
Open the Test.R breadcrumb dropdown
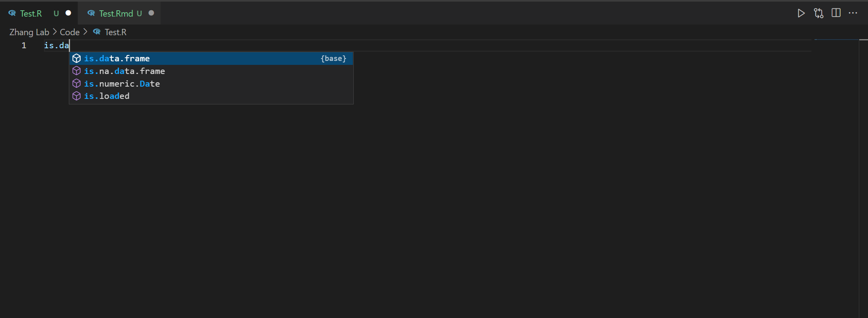click(115, 32)
